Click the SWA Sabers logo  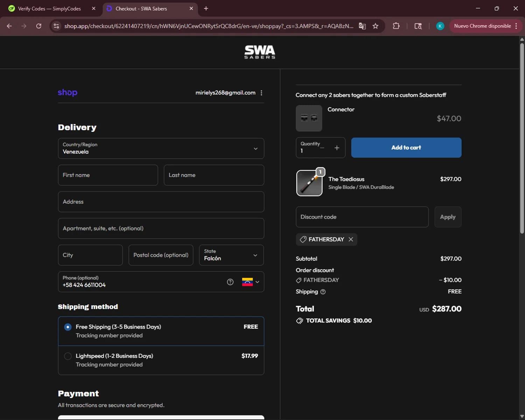(x=260, y=52)
